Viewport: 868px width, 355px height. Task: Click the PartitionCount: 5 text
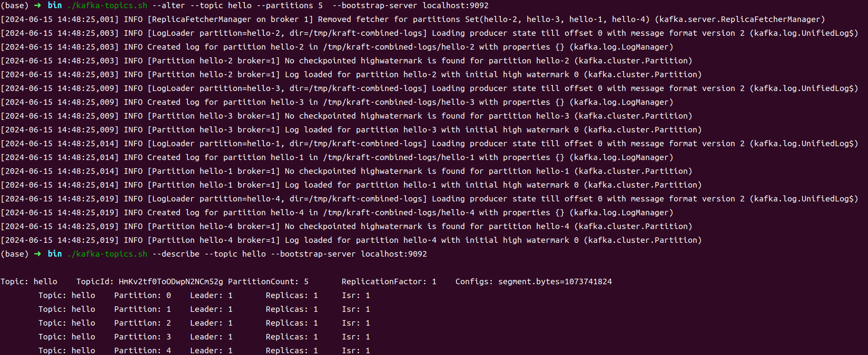click(268, 282)
